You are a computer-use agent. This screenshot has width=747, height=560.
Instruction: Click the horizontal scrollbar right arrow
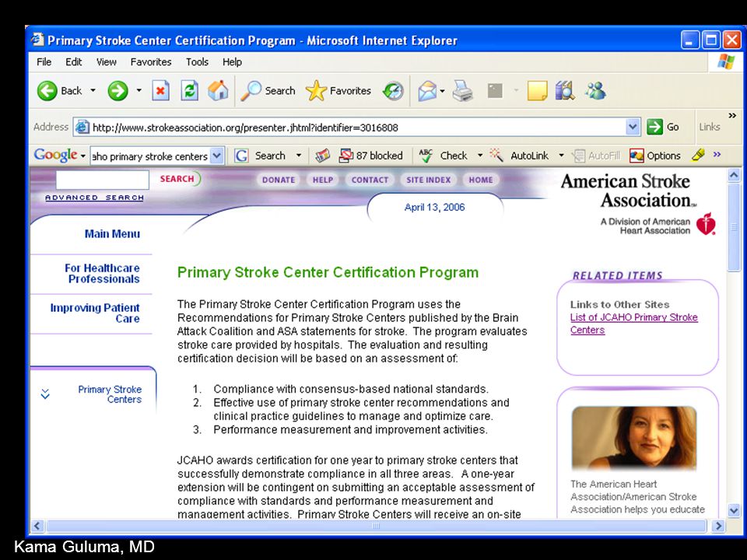718,527
